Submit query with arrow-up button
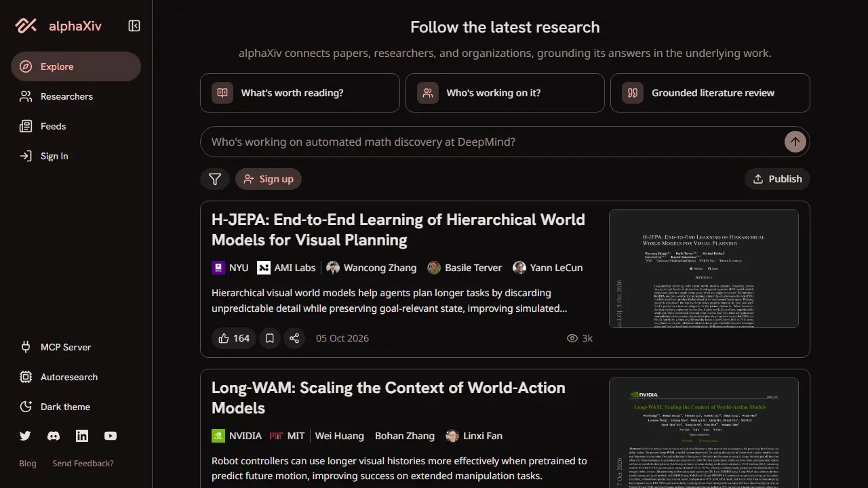868x488 pixels. point(795,142)
